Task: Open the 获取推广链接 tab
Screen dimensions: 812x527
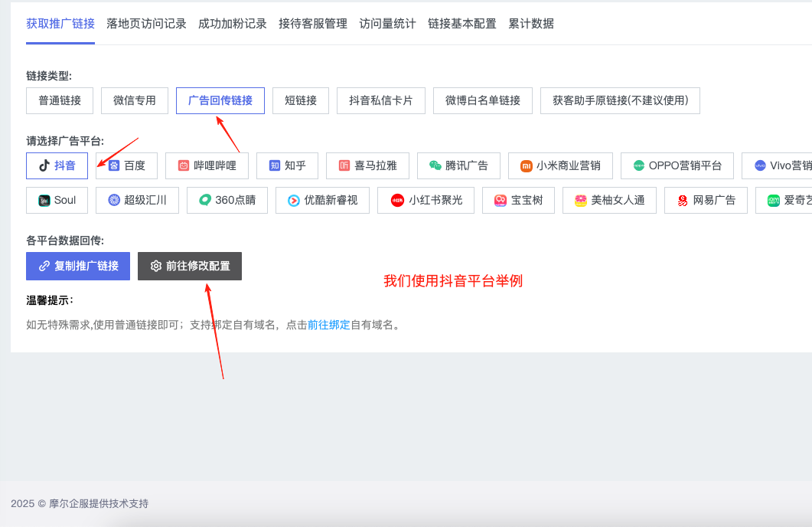Action: pos(60,23)
